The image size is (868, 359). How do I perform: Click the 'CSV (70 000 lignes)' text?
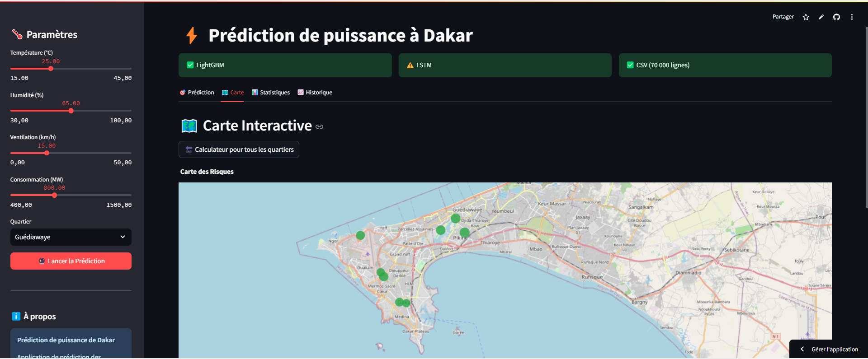tap(663, 65)
